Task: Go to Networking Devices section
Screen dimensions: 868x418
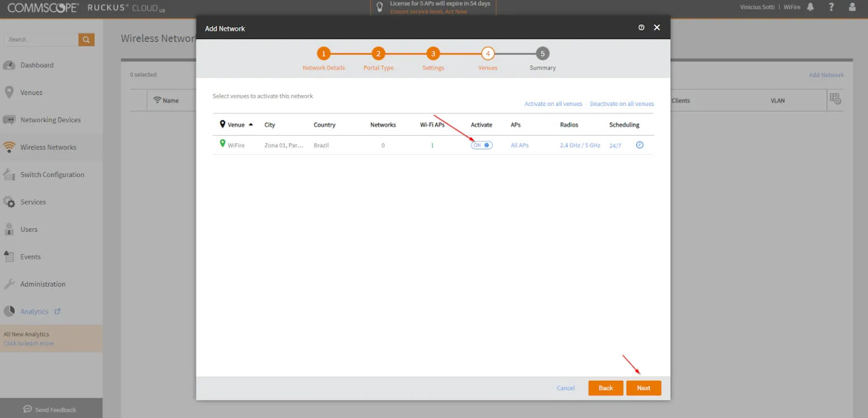Action: tap(50, 120)
